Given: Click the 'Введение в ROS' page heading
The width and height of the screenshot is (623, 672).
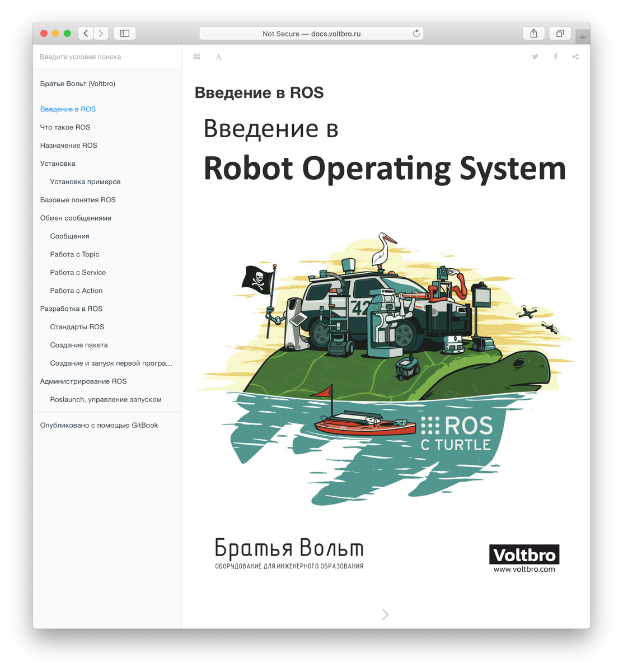Looking at the screenshot, I should click(259, 92).
